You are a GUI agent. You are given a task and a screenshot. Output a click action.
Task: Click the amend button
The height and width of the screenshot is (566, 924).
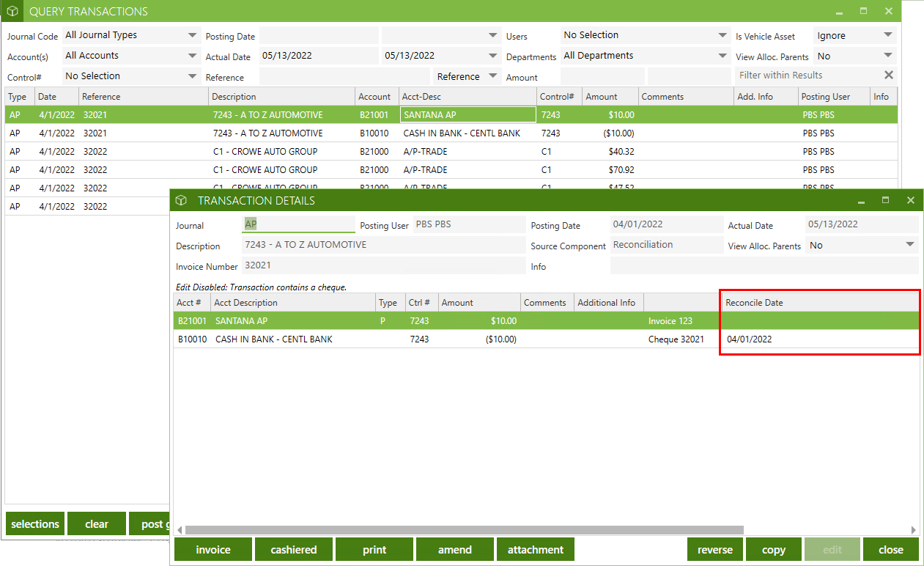(454, 550)
